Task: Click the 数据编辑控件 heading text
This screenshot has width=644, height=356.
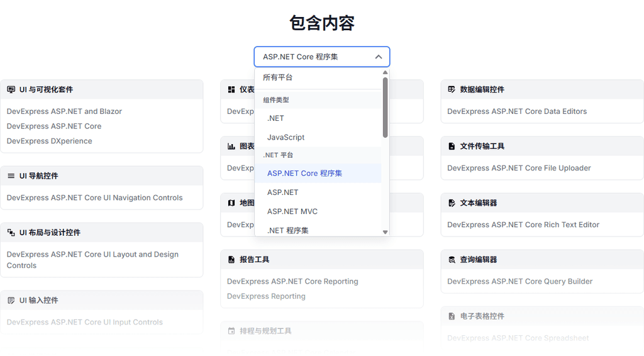Action: click(482, 89)
